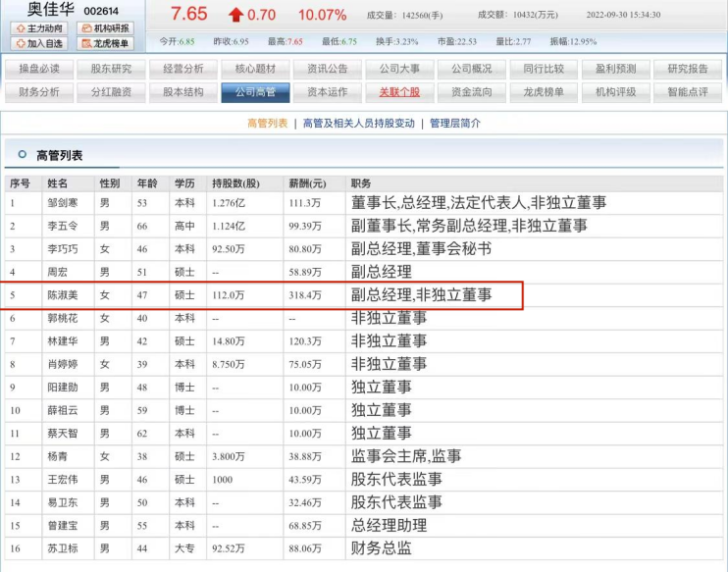Click executive name 邹剑寒
Image resolution: width=728 pixels, height=572 pixels.
click(62, 203)
